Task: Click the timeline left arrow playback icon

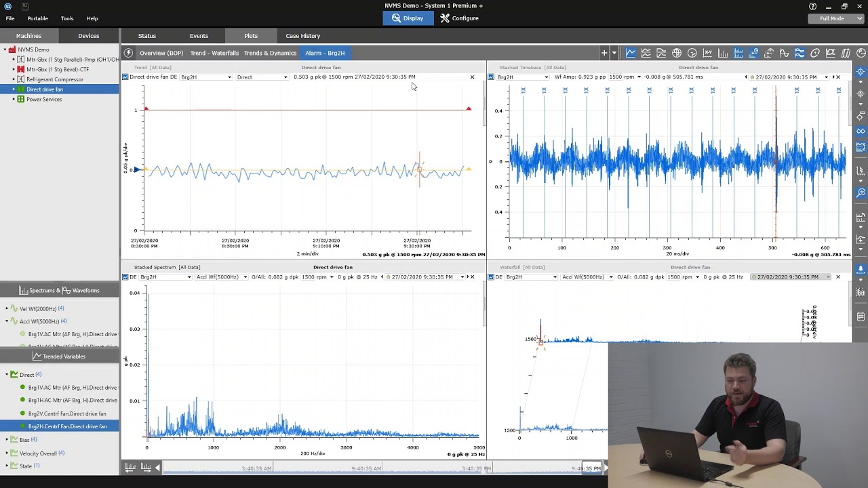Action: pos(157,468)
